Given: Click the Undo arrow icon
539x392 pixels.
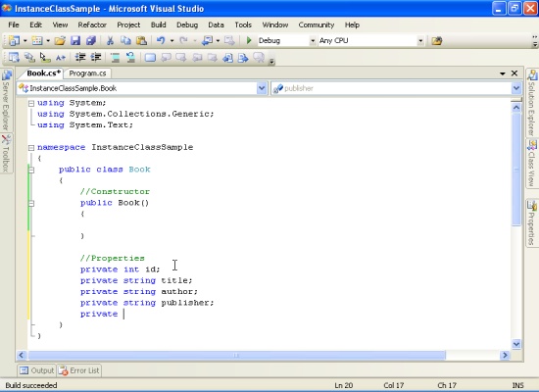Looking at the screenshot, I should [161, 40].
